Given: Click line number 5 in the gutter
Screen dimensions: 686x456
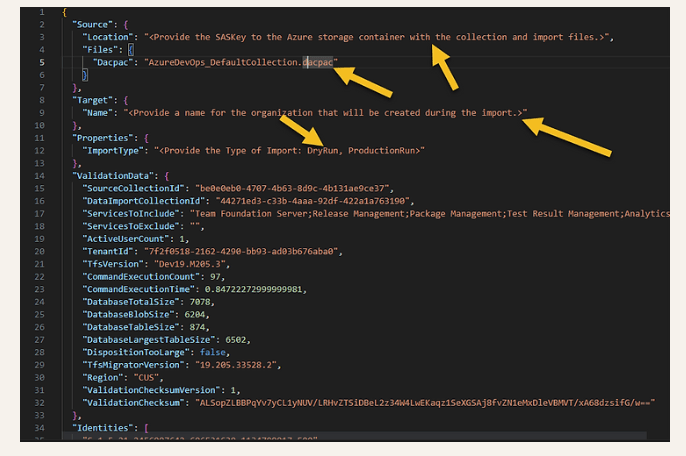Looking at the screenshot, I should (x=42, y=63).
